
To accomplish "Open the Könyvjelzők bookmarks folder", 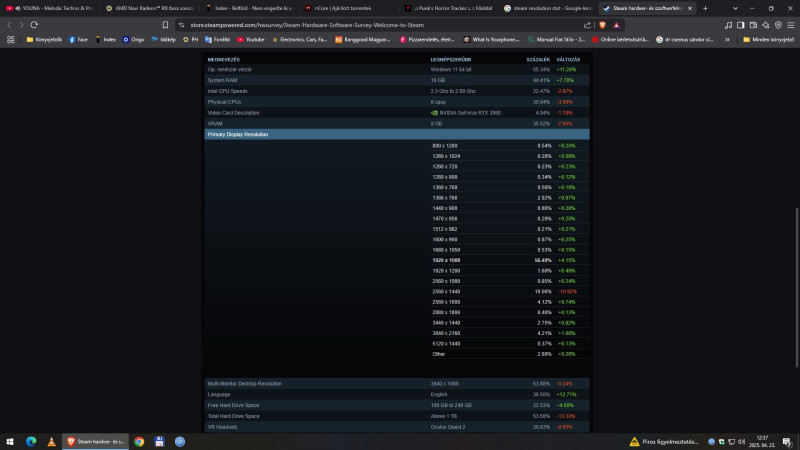I will tap(44, 39).
